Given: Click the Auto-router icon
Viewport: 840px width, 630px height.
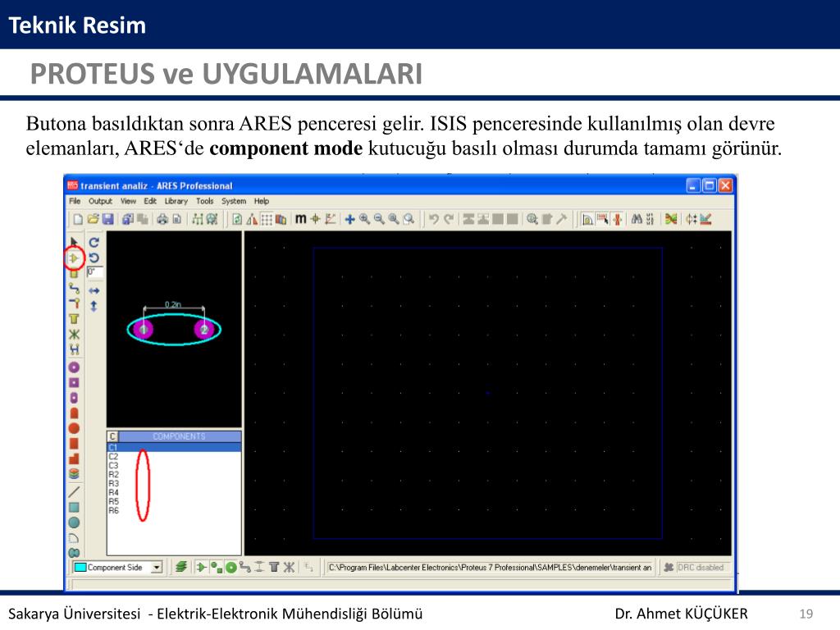Looking at the screenshot, I should click(x=671, y=219).
